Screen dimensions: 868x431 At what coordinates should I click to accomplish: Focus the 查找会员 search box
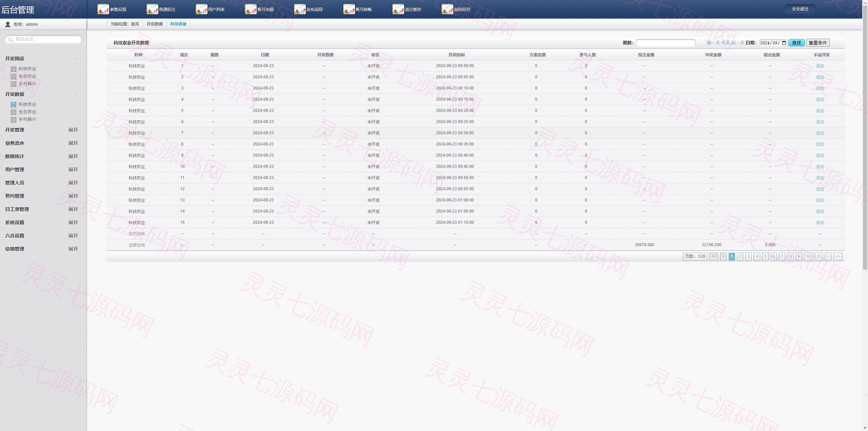click(x=43, y=39)
